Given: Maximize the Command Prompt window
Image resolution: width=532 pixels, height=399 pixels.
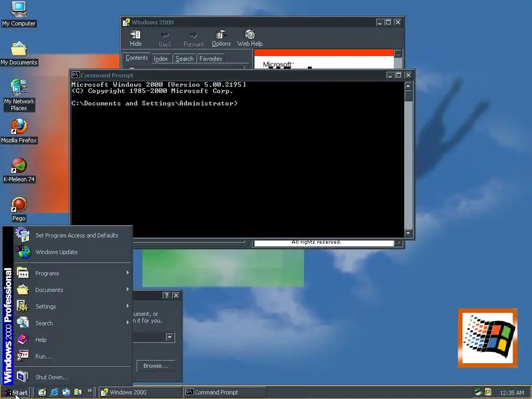Looking at the screenshot, I should [x=398, y=75].
